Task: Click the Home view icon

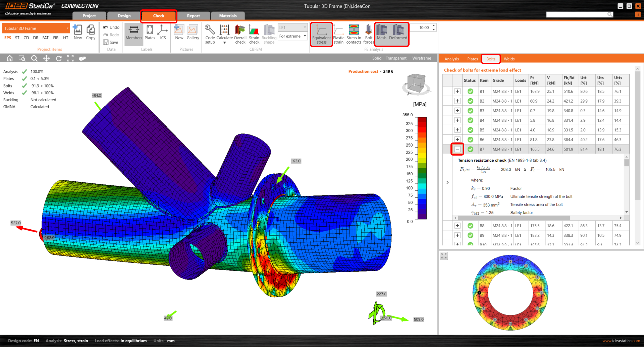Action: 10,58
